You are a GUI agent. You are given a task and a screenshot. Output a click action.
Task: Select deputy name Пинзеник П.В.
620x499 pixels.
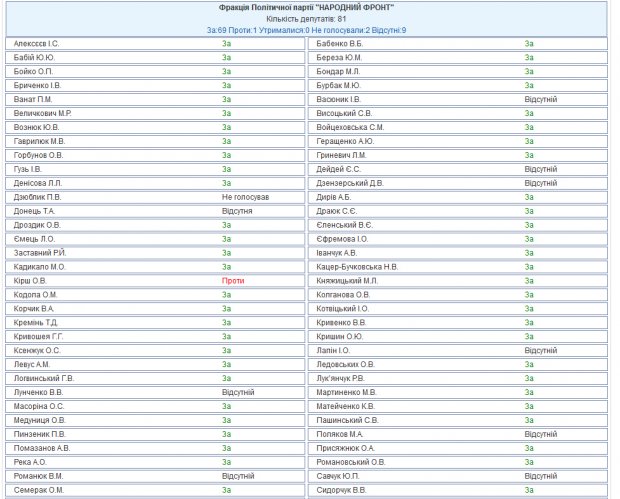[40, 434]
